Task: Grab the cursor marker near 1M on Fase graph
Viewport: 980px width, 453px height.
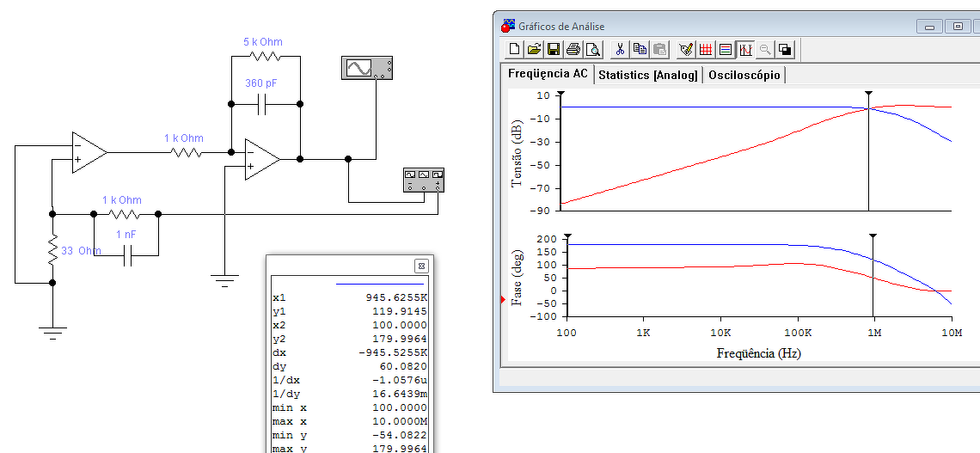Action: (x=873, y=236)
